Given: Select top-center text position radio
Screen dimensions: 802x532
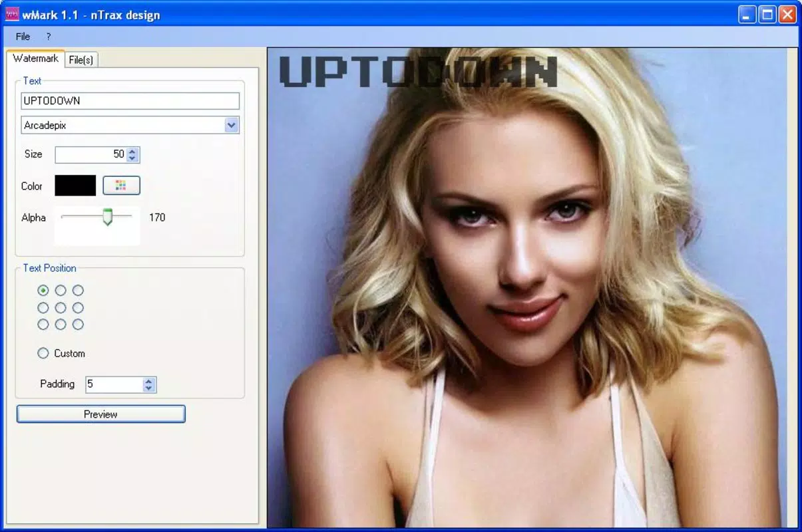Looking at the screenshot, I should (61, 291).
